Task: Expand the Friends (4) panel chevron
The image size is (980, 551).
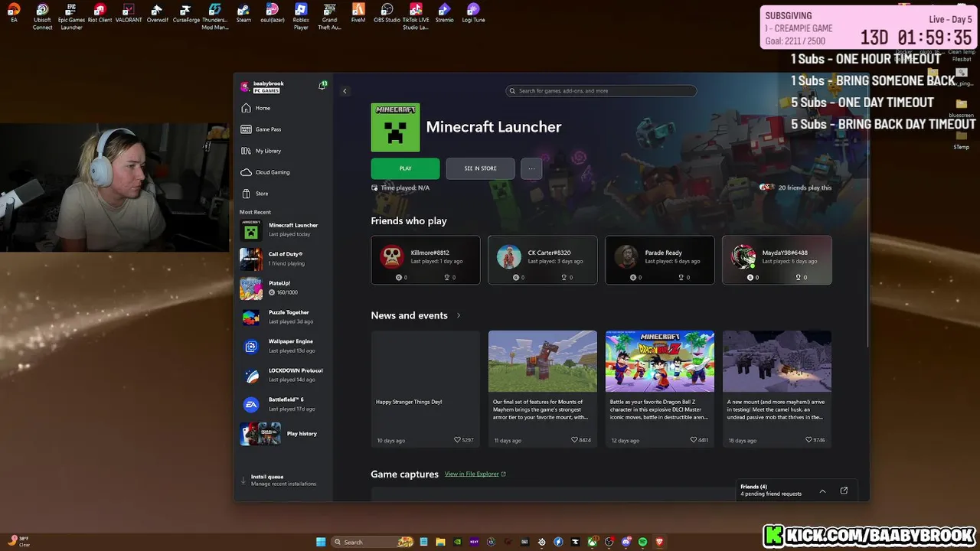Action: coord(822,491)
